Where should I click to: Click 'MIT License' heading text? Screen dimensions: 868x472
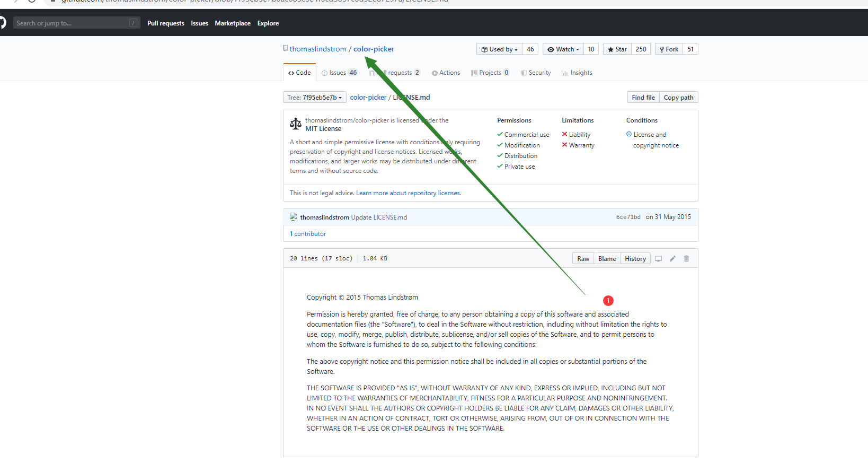323,129
